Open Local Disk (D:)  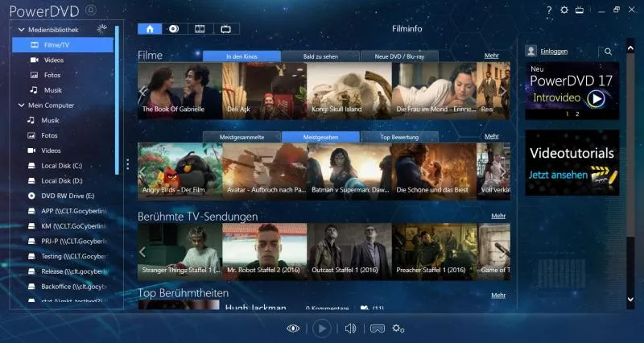(63, 180)
